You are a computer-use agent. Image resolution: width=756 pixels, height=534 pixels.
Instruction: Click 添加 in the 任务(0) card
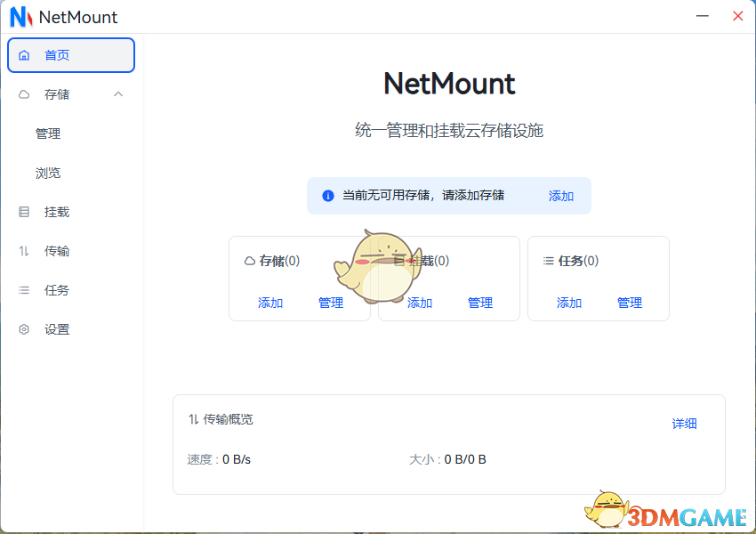(x=568, y=303)
